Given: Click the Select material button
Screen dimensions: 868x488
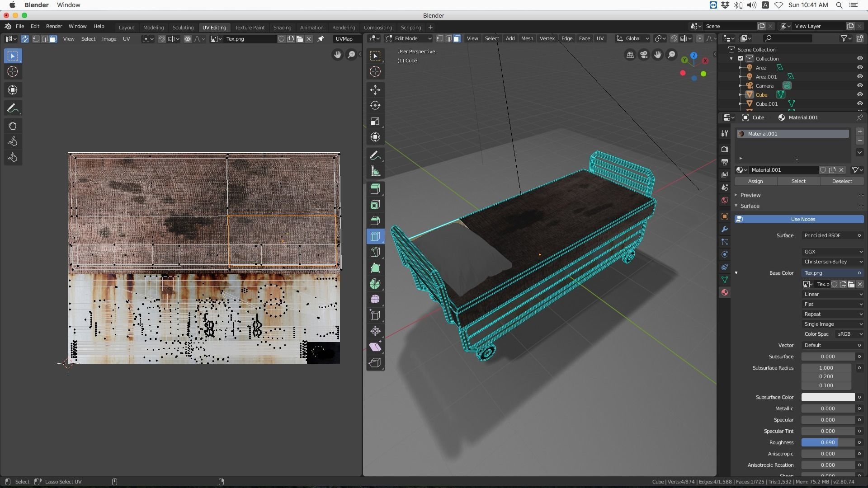Looking at the screenshot, I should (x=798, y=181).
